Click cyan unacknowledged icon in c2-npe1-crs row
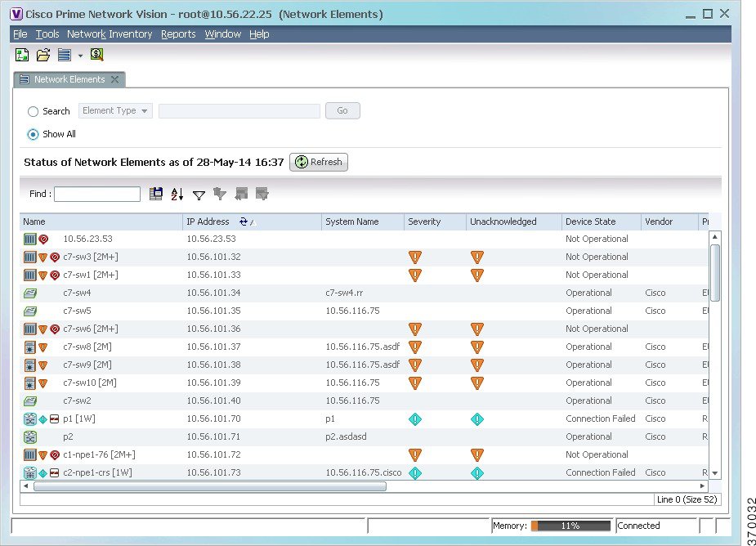Viewport: 756px width, 546px height. pyautogui.click(x=477, y=472)
